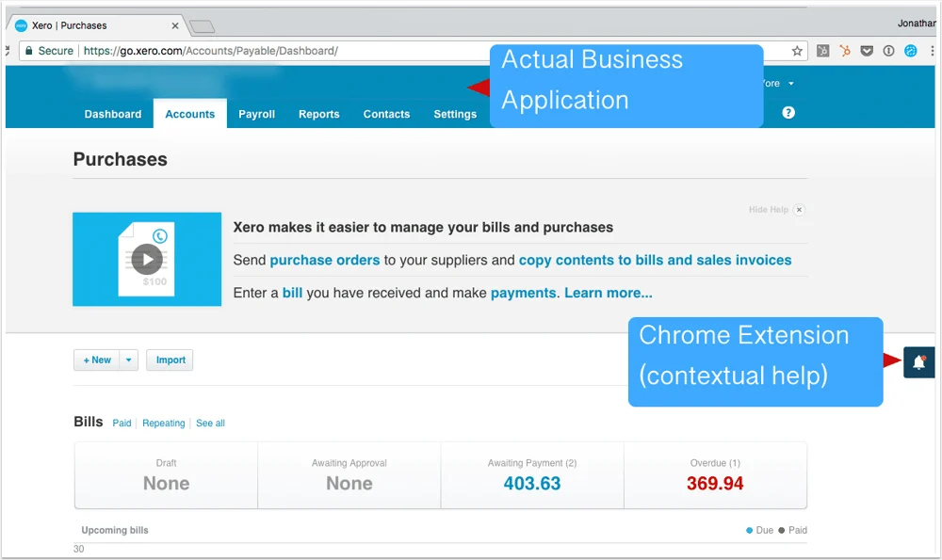This screenshot has height=560, width=942.
Task: Open the Reports menu
Action: tap(319, 114)
